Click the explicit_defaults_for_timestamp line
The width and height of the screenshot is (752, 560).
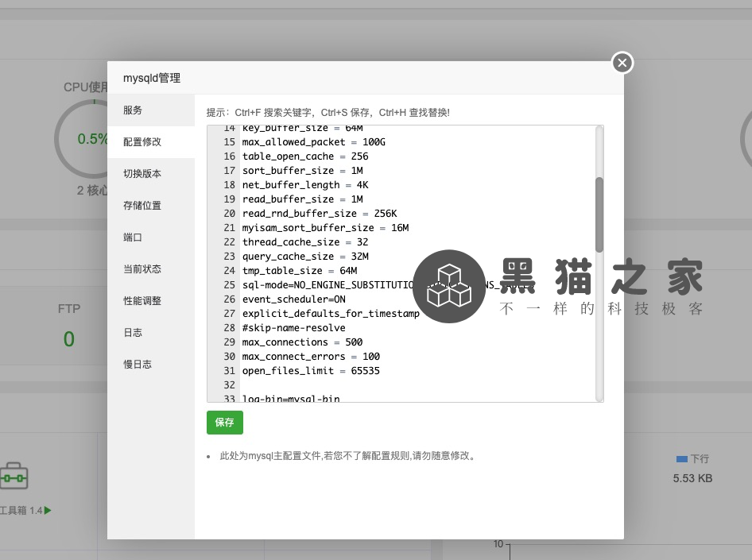point(331,314)
